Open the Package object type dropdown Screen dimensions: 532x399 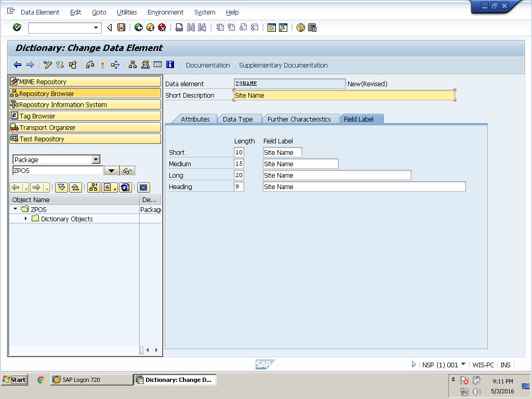coord(96,159)
